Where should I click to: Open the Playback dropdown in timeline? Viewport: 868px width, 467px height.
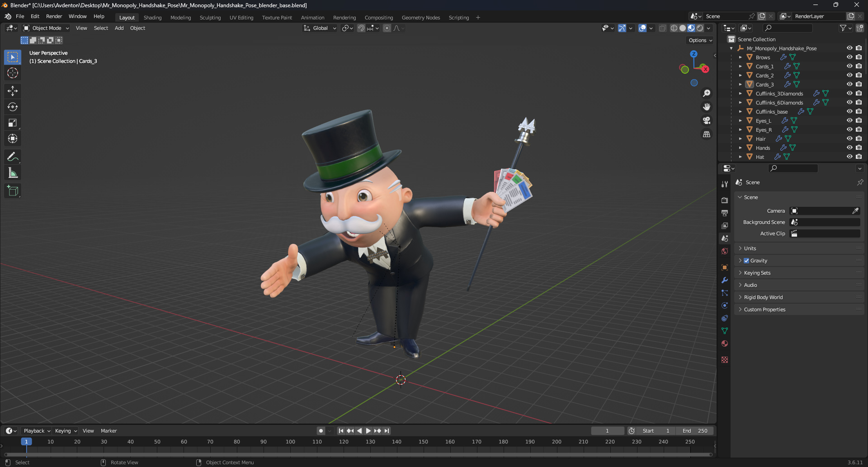point(37,431)
